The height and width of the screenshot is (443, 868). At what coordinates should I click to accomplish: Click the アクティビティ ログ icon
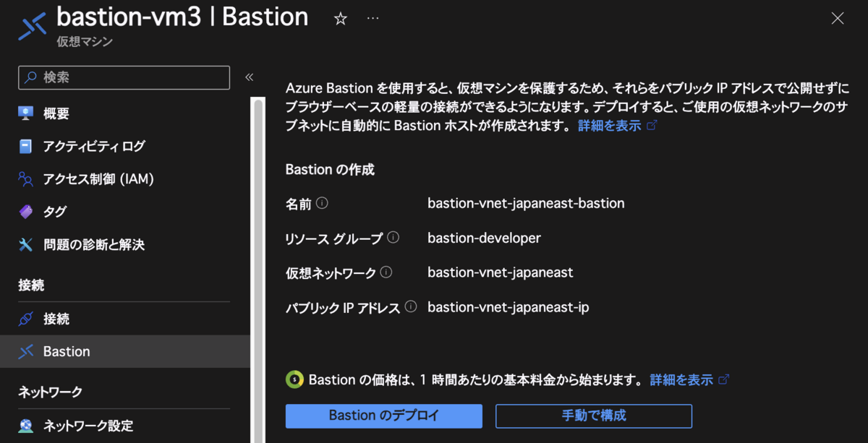26,146
